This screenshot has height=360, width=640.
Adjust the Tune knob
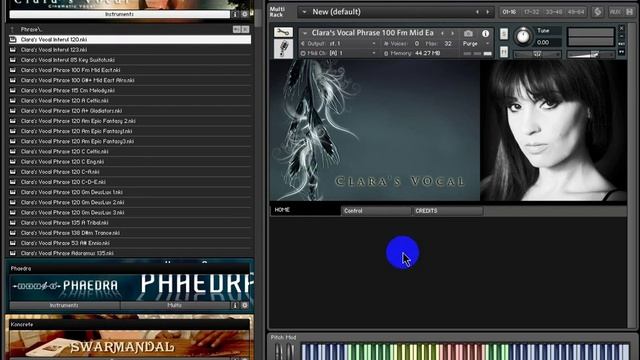point(523,36)
